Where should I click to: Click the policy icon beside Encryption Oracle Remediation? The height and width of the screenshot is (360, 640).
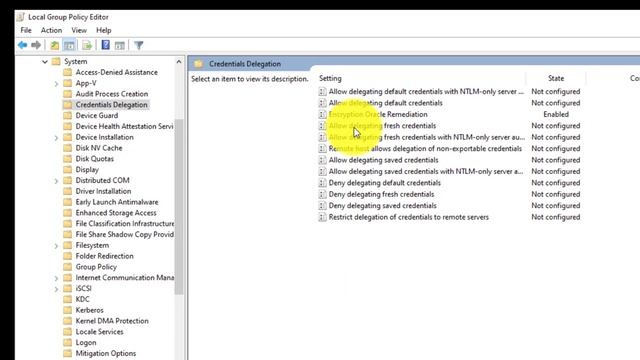coord(322,114)
